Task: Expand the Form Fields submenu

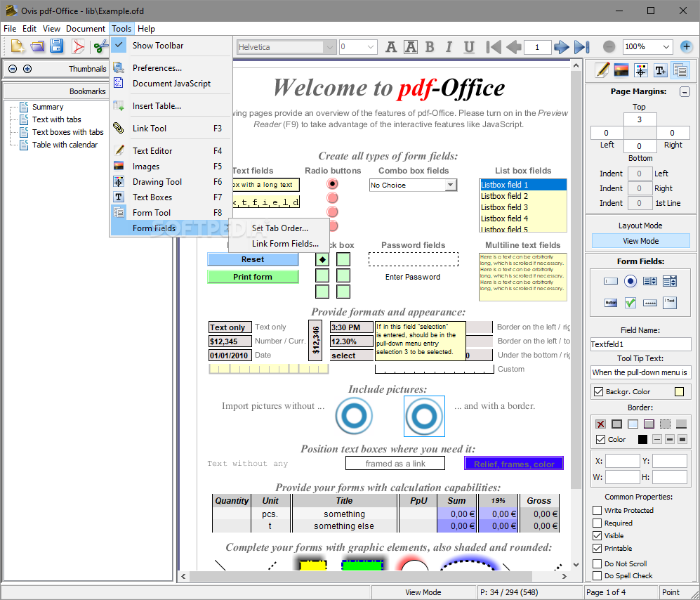Action: pyautogui.click(x=171, y=228)
